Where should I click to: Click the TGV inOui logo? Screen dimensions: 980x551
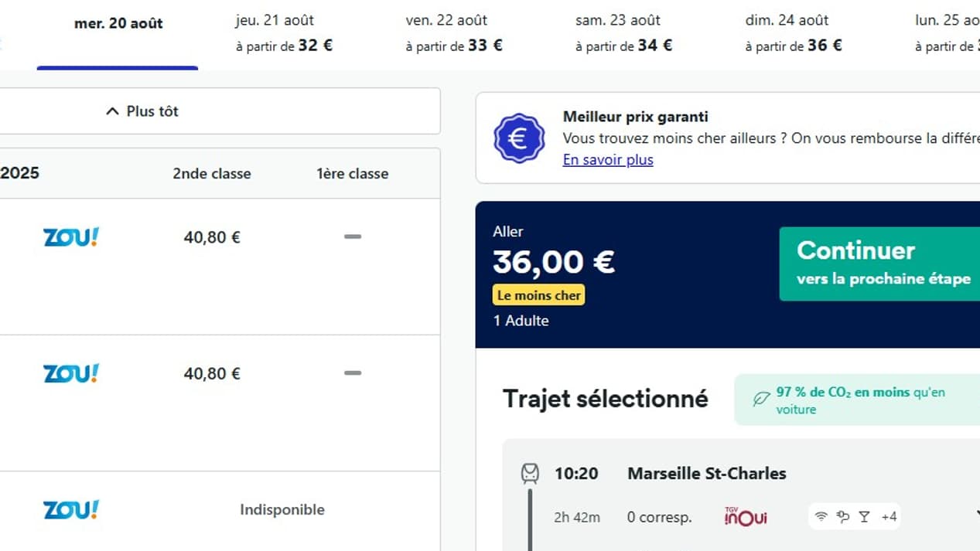click(745, 516)
